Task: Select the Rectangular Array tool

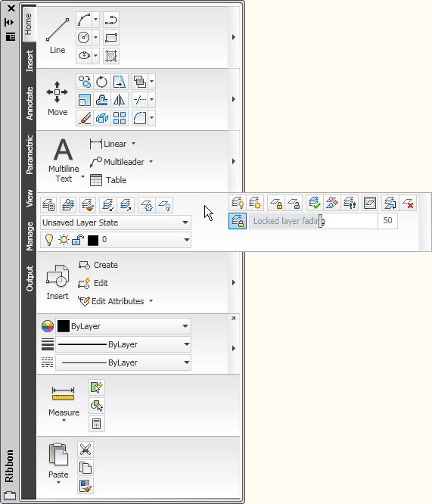Action: [x=120, y=118]
